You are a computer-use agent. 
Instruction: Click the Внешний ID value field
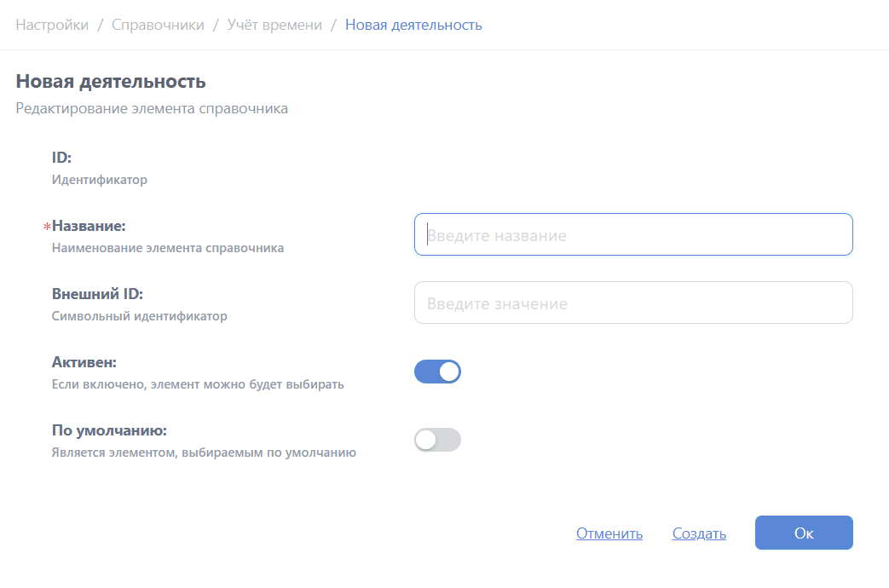point(632,303)
